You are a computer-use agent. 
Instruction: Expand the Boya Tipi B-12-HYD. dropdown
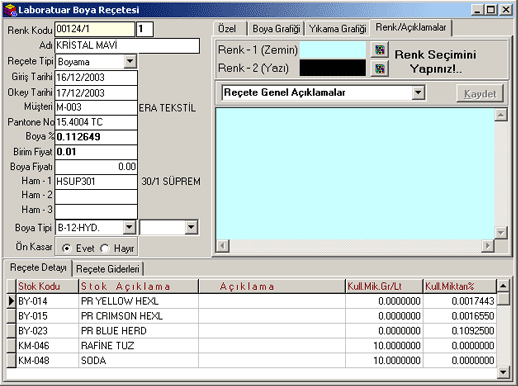coord(129,227)
